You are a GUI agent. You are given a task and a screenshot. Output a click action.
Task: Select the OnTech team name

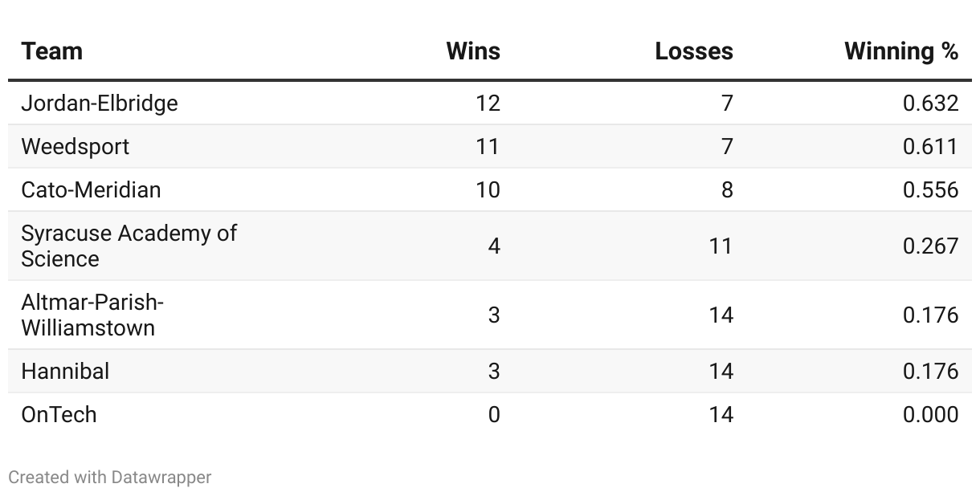tap(59, 415)
